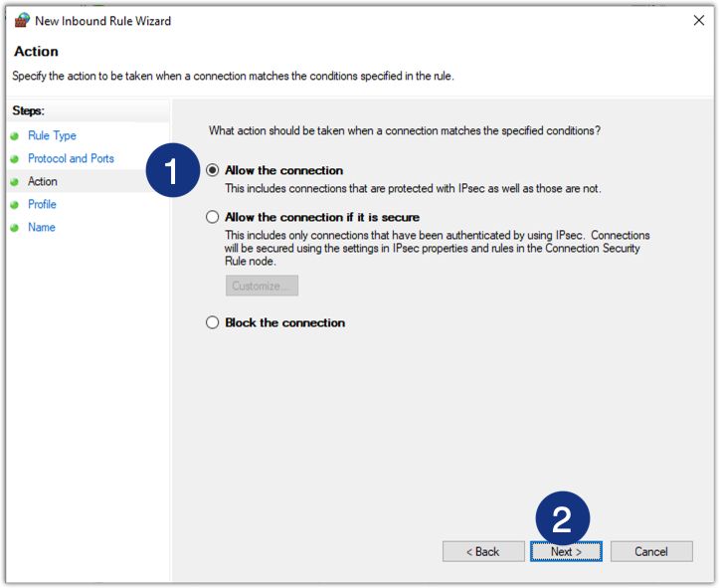Click the green bullet beside Protocol and Ports
The width and height of the screenshot is (719, 588).
(x=15, y=159)
